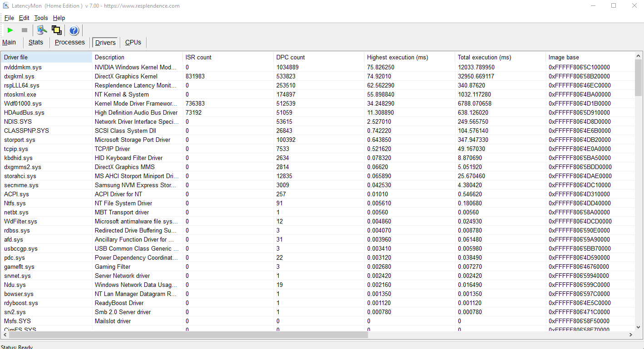Open help via blue question mark icon
Image resolution: width=644 pixels, height=349 pixels.
click(74, 30)
